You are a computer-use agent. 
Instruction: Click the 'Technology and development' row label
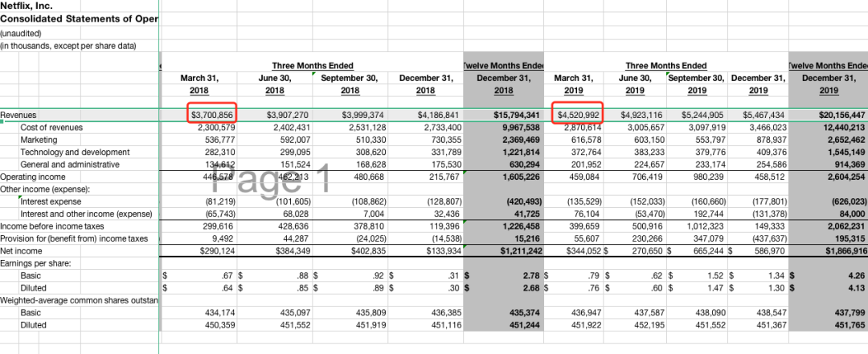pyautogui.click(x=75, y=152)
